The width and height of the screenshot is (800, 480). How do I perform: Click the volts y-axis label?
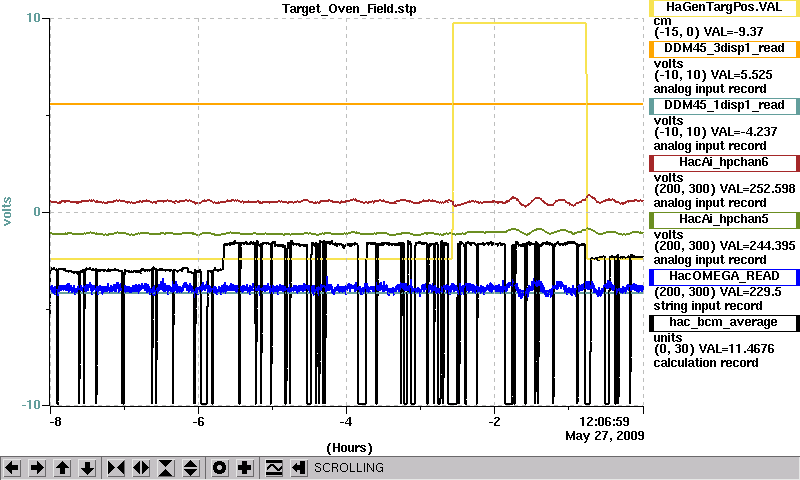pyautogui.click(x=7, y=212)
